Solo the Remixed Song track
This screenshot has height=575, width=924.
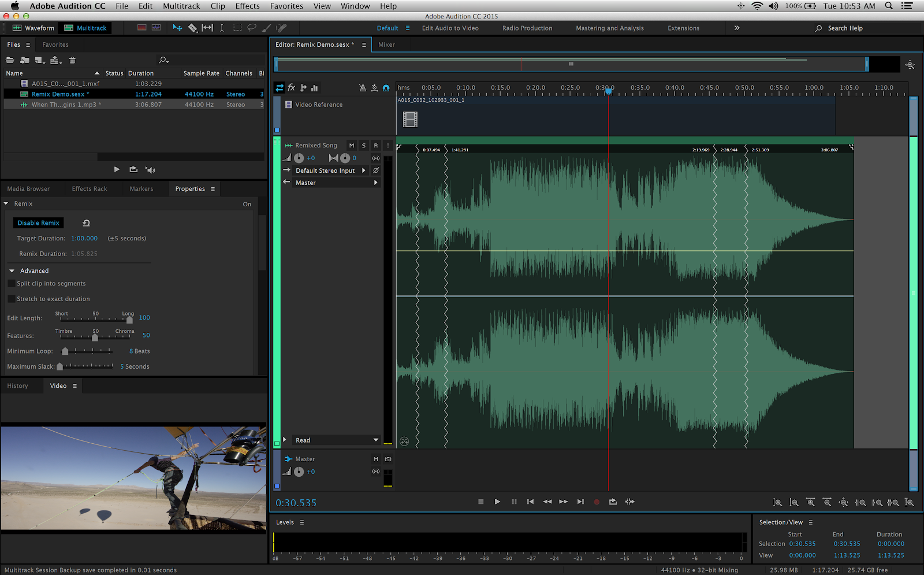click(x=364, y=146)
